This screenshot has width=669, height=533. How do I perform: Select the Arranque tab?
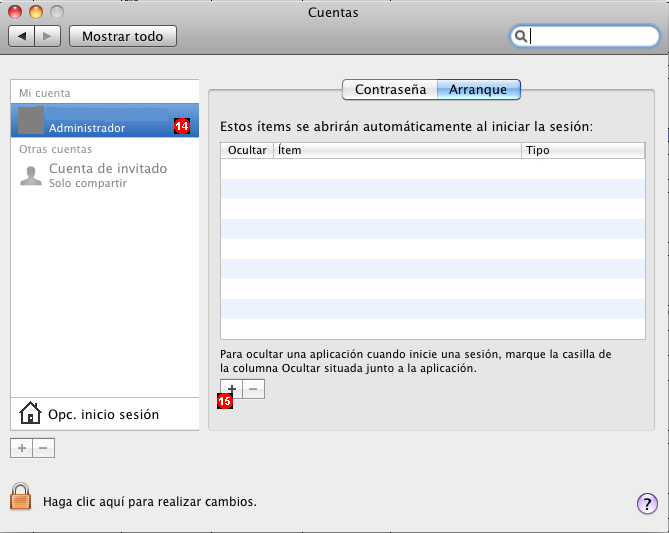point(478,90)
